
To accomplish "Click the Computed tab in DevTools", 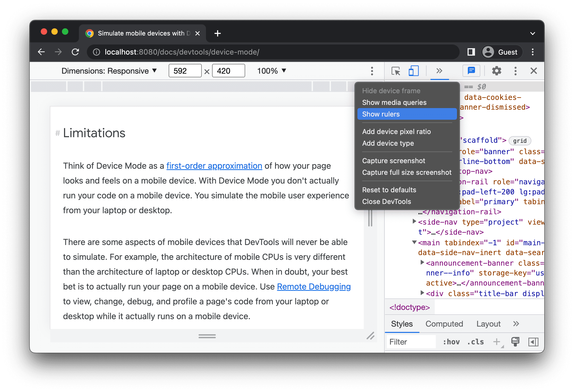I will pyautogui.click(x=445, y=324).
